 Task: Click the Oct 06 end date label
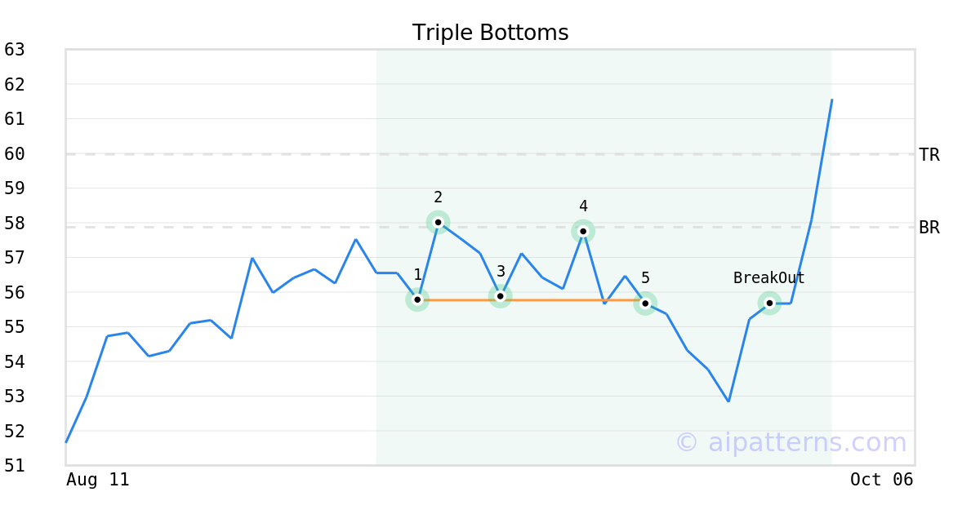click(x=881, y=480)
